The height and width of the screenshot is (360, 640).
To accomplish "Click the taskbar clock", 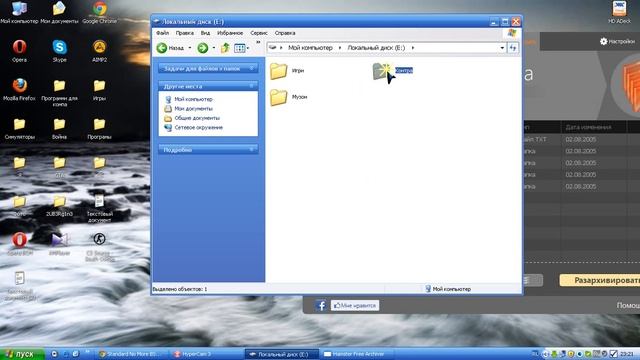I will tap(627, 354).
